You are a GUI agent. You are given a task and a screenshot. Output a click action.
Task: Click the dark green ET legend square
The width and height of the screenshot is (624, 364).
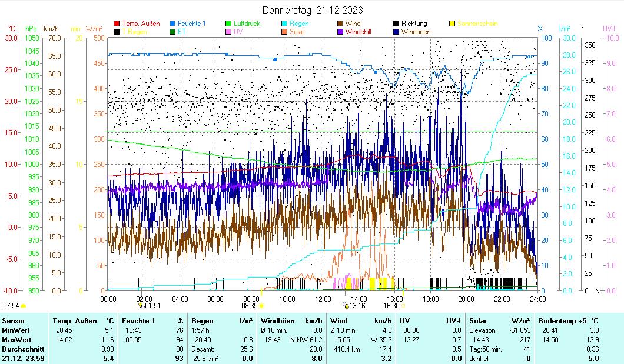[173, 32]
